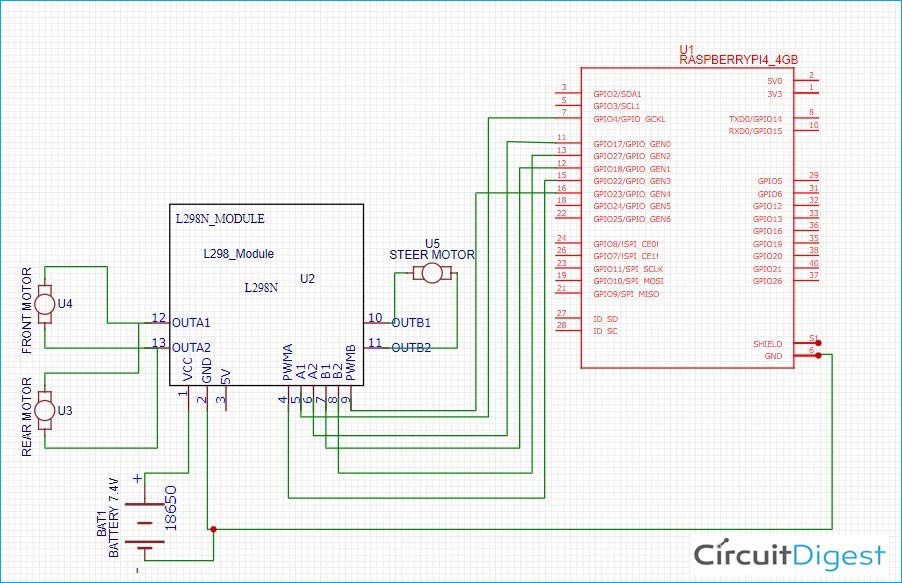The image size is (902, 583).
Task: Click the GPIO3/SCL1 pin label
Action: pyautogui.click(x=616, y=106)
